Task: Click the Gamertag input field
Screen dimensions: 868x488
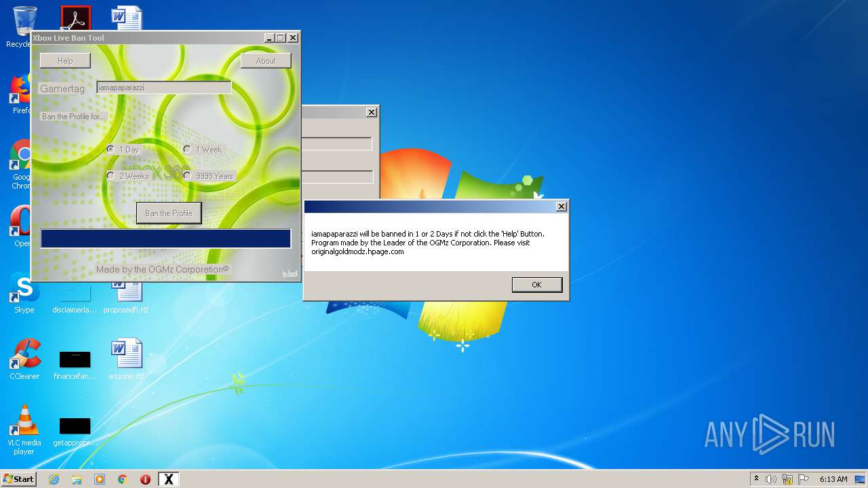Action: pos(164,87)
